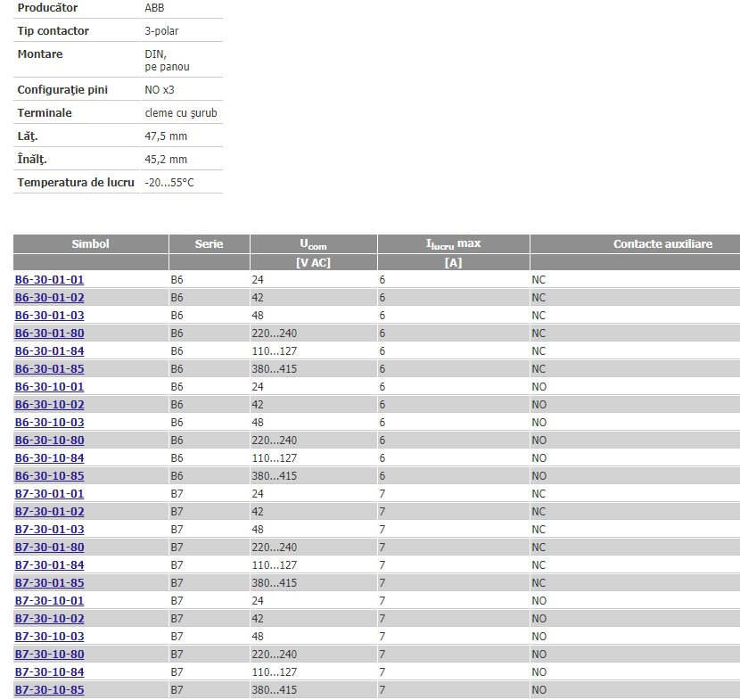
Task: Click the -20...55°C temperature value
Action: (169, 182)
